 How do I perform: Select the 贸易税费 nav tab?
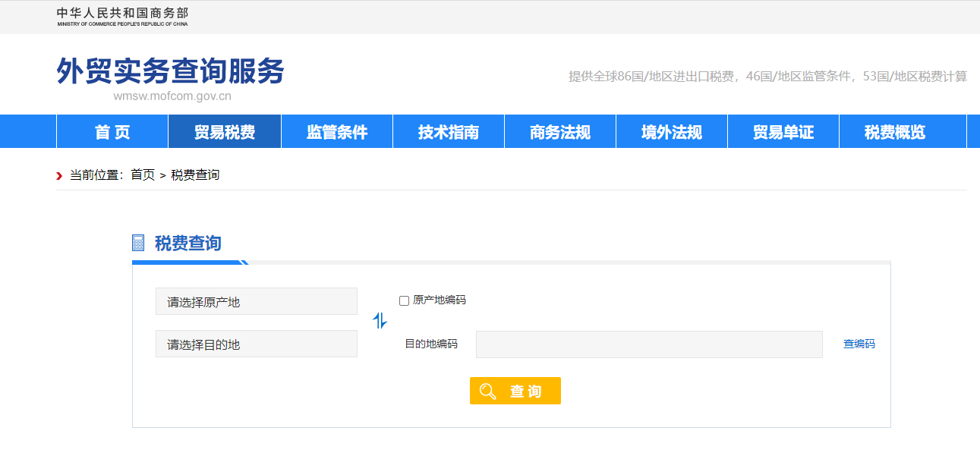(225, 131)
